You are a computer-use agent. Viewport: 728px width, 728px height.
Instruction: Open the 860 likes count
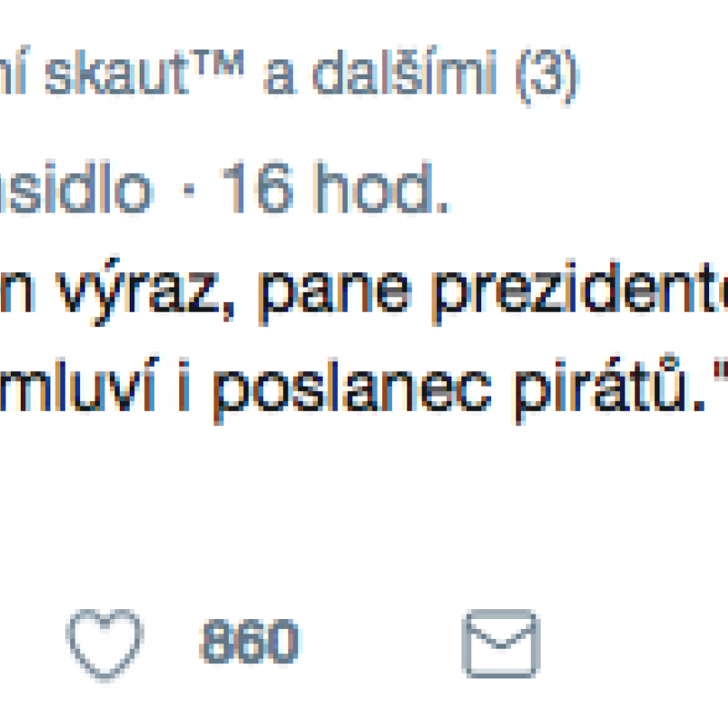[250, 642]
